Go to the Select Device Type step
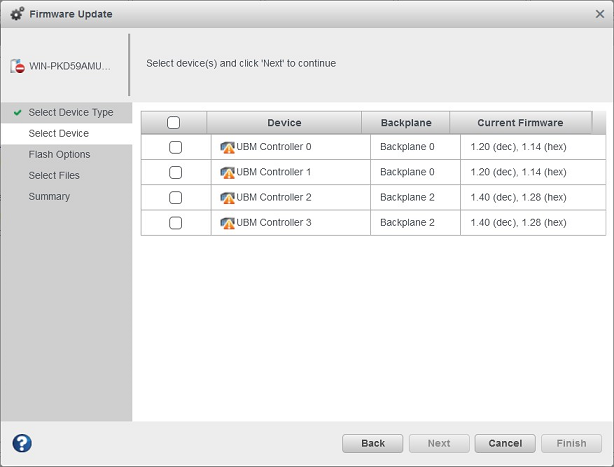 tap(71, 113)
